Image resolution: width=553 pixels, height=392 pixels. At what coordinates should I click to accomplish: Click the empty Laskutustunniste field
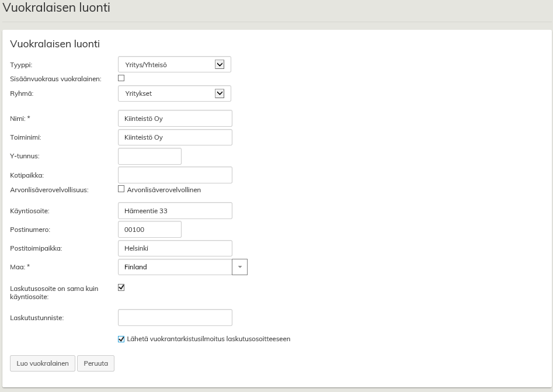(175, 318)
